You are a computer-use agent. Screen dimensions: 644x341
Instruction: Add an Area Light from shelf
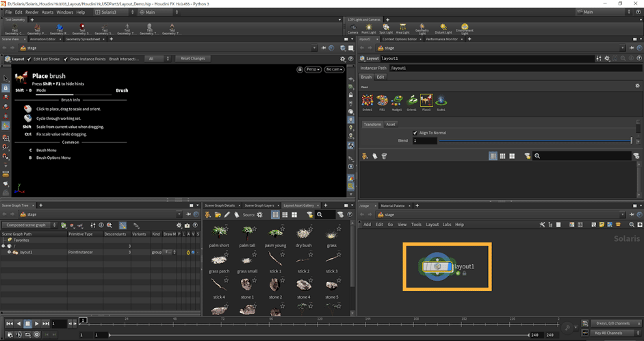pyautogui.click(x=402, y=28)
